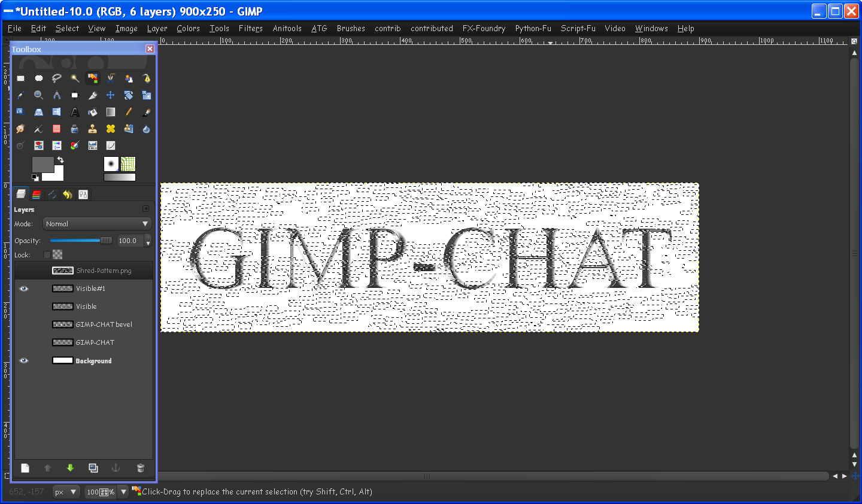Image resolution: width=862 pixels, height=504 pixels.
Task: Open the Filters menu
Action: [x=251, y=28]
